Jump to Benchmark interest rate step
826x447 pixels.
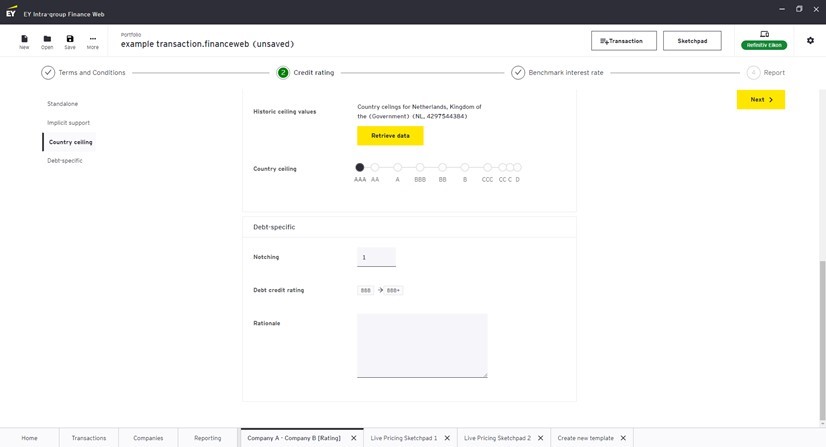(x=518, y=73)
